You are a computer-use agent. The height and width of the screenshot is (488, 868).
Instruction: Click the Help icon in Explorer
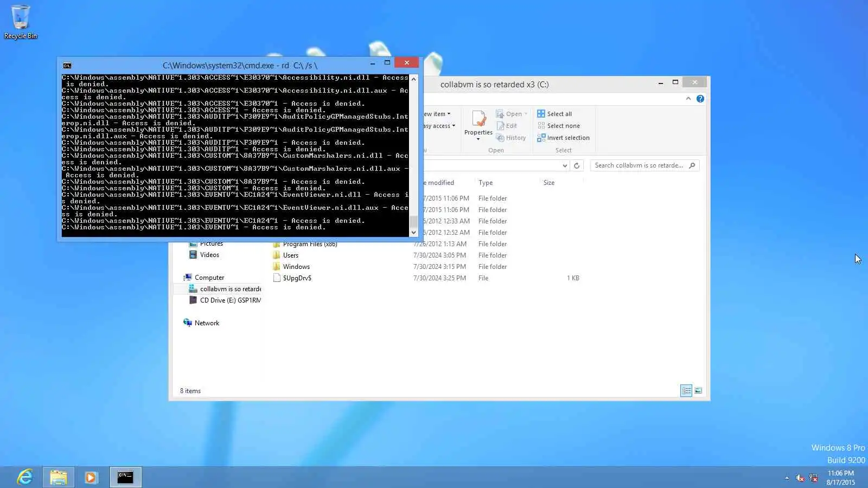click(700, 99)
